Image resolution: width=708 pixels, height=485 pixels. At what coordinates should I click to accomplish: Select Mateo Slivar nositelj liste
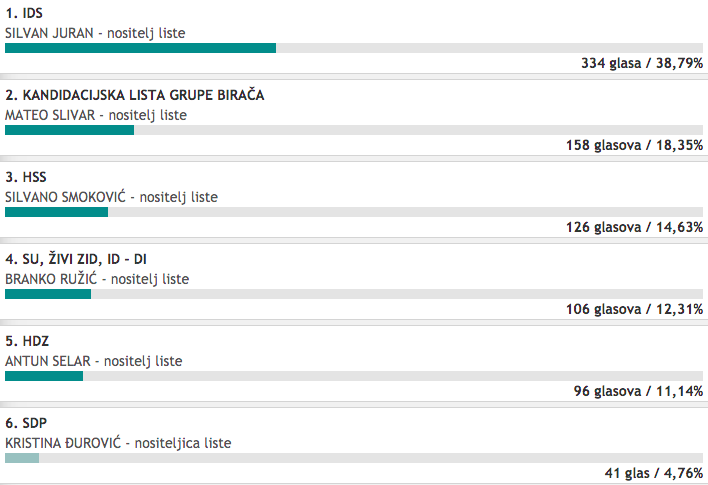(x=96, y=115)
